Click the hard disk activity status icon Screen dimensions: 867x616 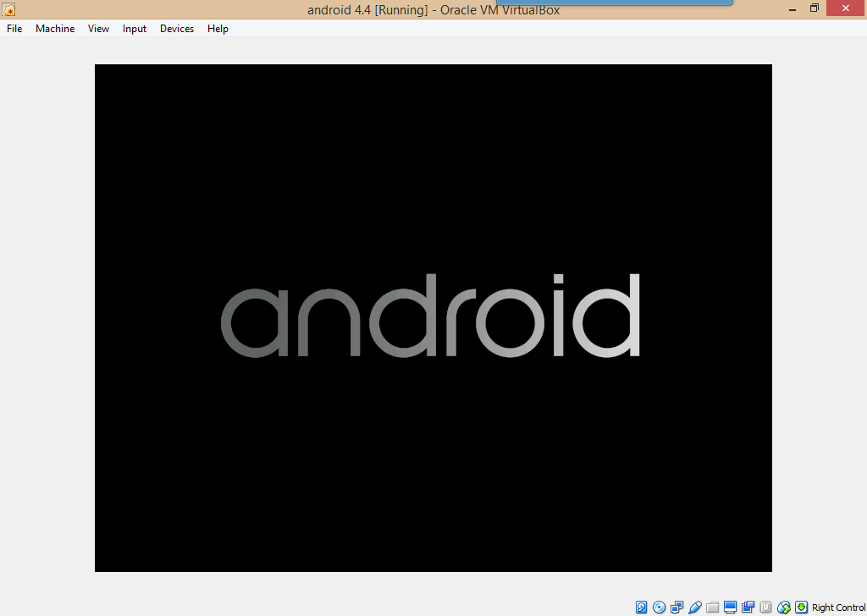pos(642,608)
